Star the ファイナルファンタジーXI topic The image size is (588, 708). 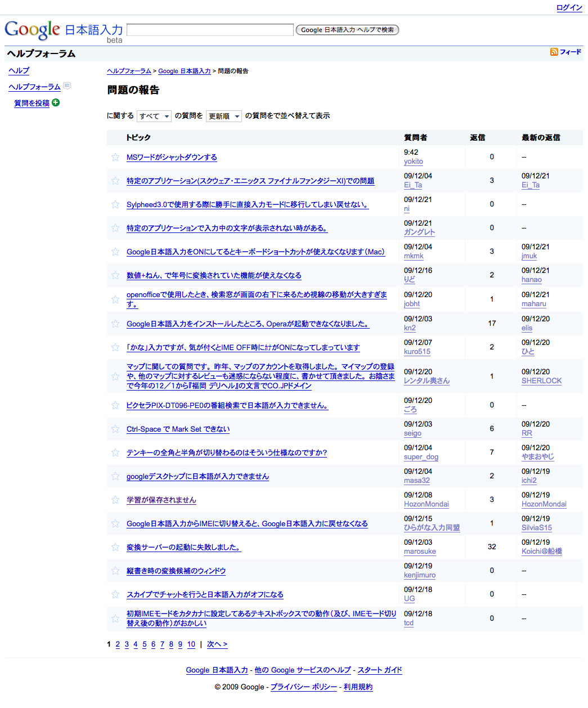[115, 181]
